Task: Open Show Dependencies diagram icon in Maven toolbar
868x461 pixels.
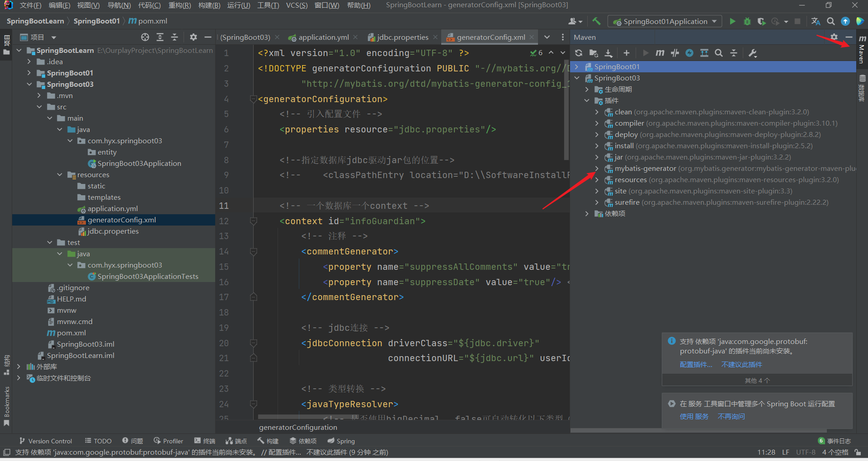Action: pos(704,53)
